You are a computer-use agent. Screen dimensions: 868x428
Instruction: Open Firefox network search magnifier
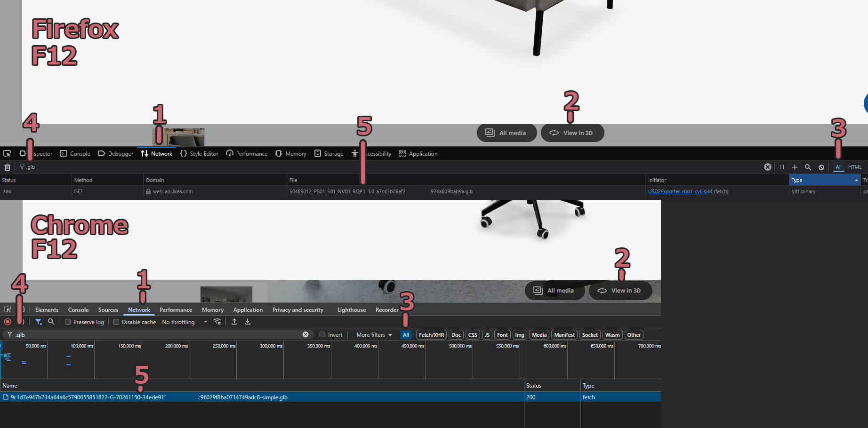pos(808,167)
